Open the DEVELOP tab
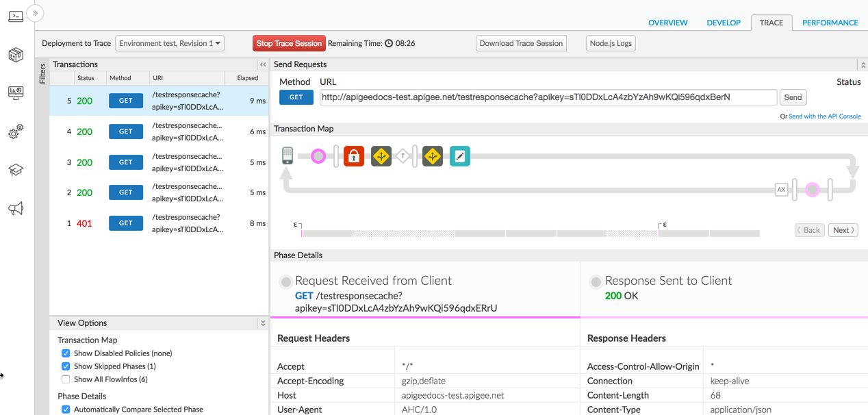Screen dimensions: 868x415 click(724, 22)
